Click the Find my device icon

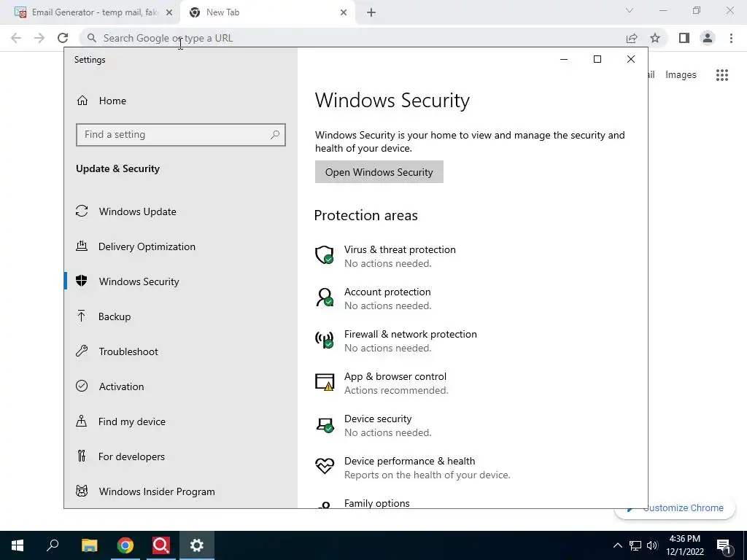point(82,421)
